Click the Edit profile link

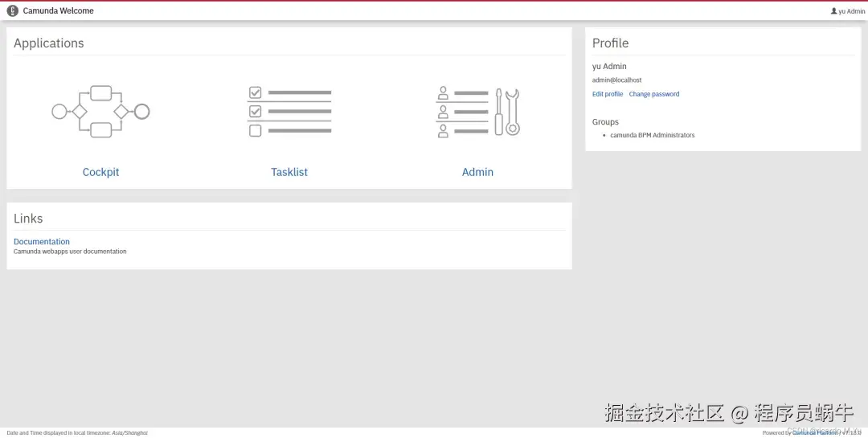pos(608,94)
